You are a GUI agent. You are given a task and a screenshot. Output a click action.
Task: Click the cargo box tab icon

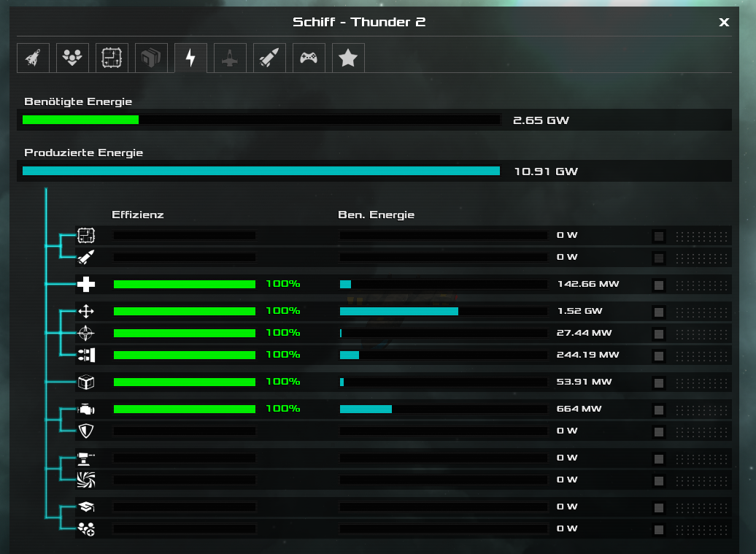[x=151, y=58]
